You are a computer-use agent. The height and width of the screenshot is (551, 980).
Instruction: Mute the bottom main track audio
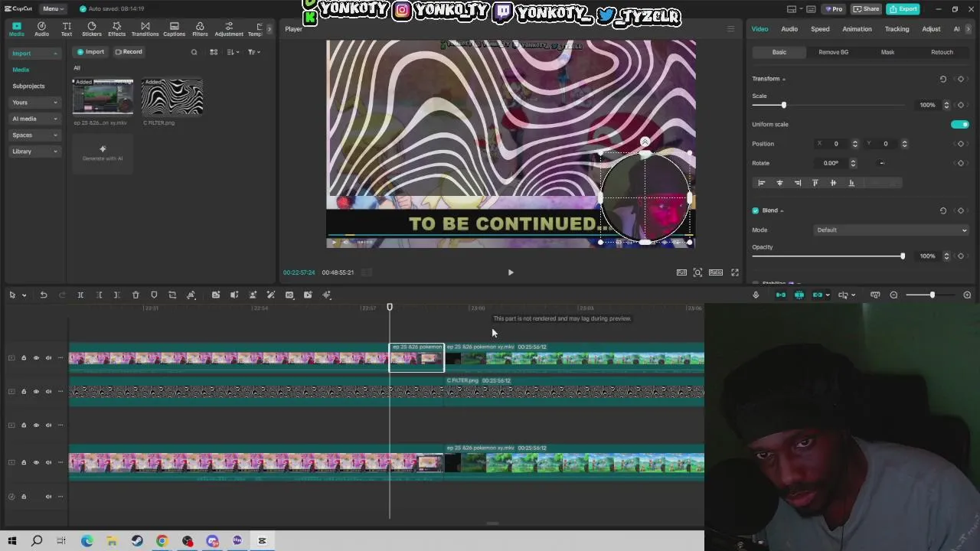48,462
